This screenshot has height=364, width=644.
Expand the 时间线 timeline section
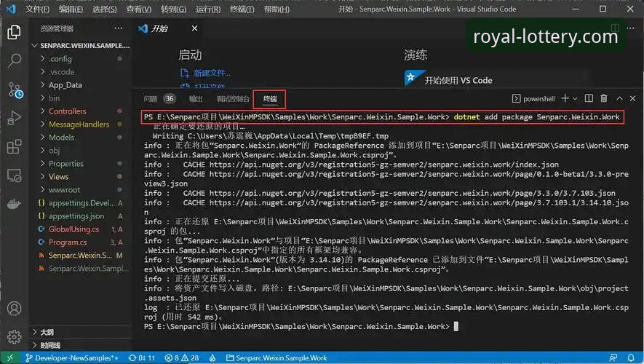[x=81, y=345]
